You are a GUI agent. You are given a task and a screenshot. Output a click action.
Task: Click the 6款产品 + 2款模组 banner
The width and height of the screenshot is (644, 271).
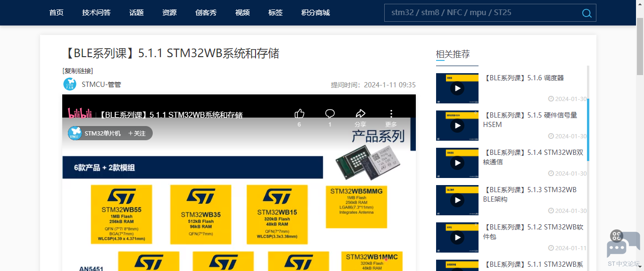[192, 168]
